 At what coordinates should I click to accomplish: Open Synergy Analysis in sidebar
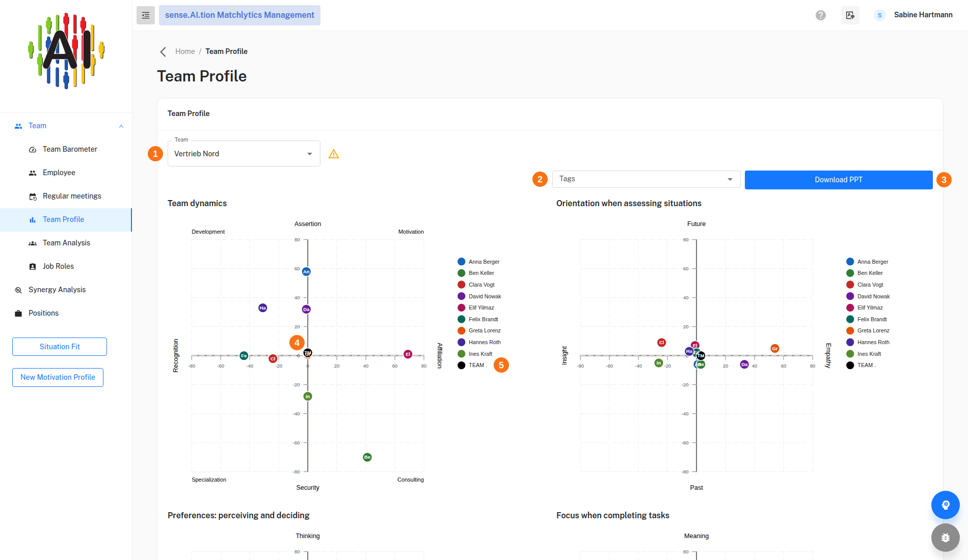pyautogui.click(x=66, y=290)
